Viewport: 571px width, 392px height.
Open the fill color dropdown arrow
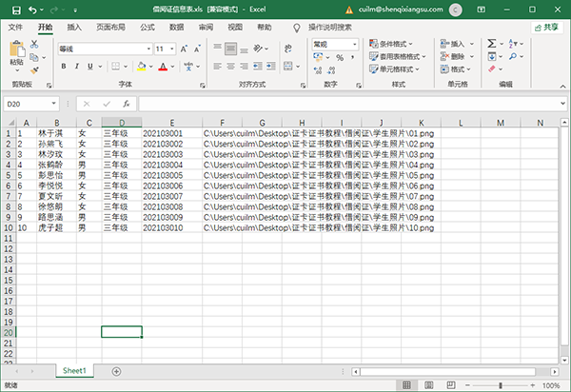click(151, 67)
